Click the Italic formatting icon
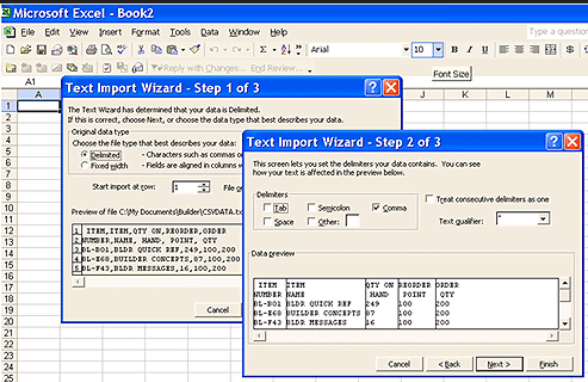 (469, 50)
